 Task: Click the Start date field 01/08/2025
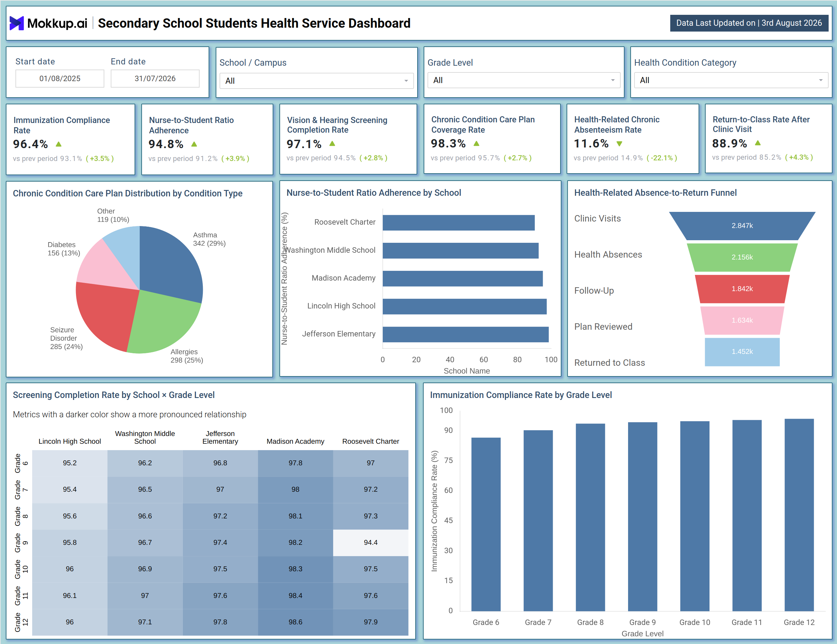(60, 79)
